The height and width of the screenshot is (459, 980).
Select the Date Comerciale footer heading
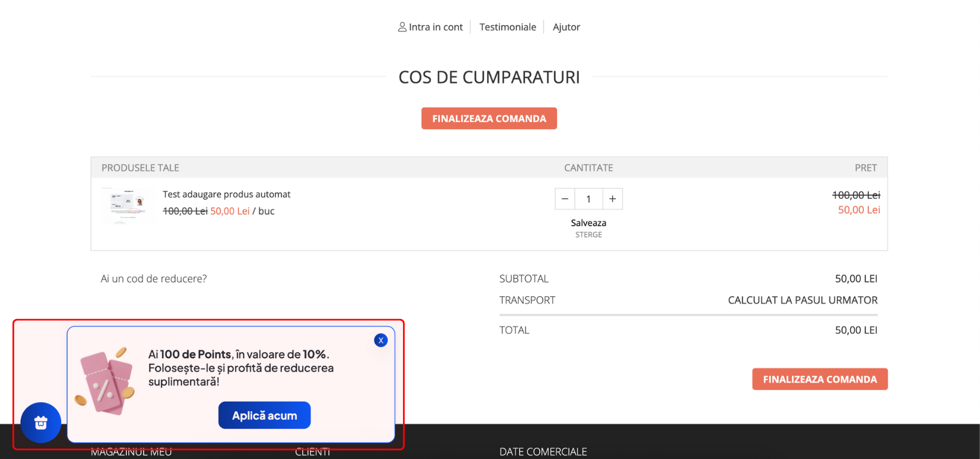coord(542,451)
